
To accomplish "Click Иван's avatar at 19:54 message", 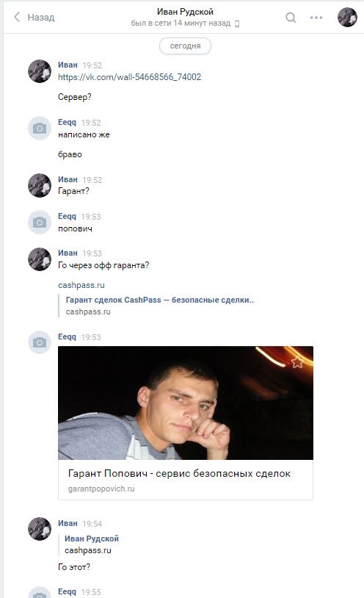I will (x=40, y=529).
